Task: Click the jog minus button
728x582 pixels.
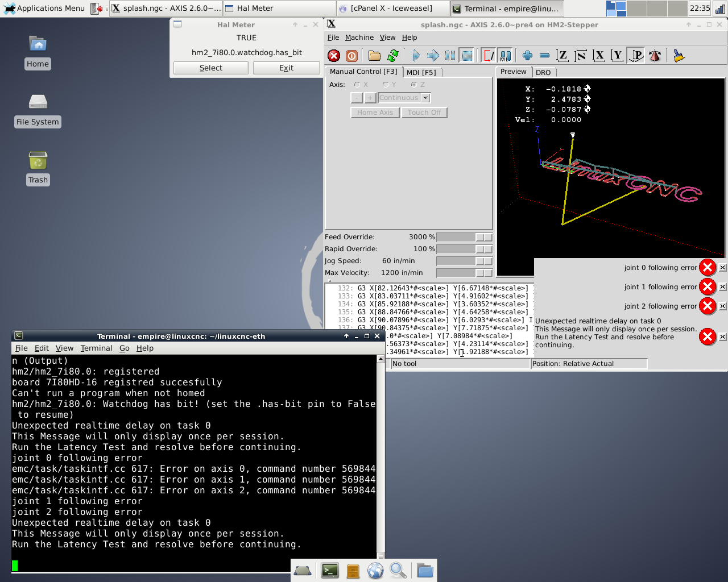Action: pyautogui.click(x=357, y=98)
